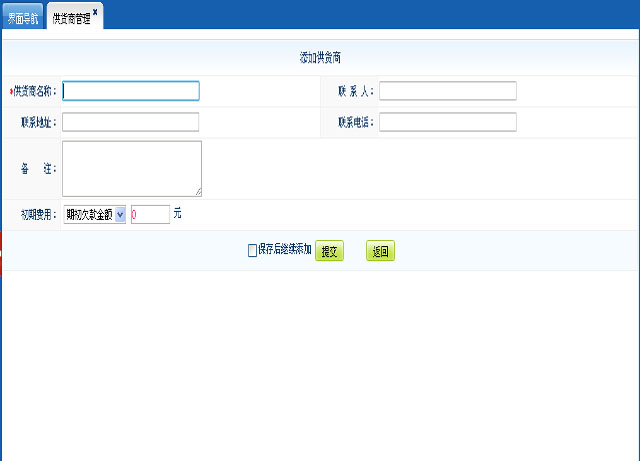Grab the 备注 textarea resize handle

(x=198, y=192)
